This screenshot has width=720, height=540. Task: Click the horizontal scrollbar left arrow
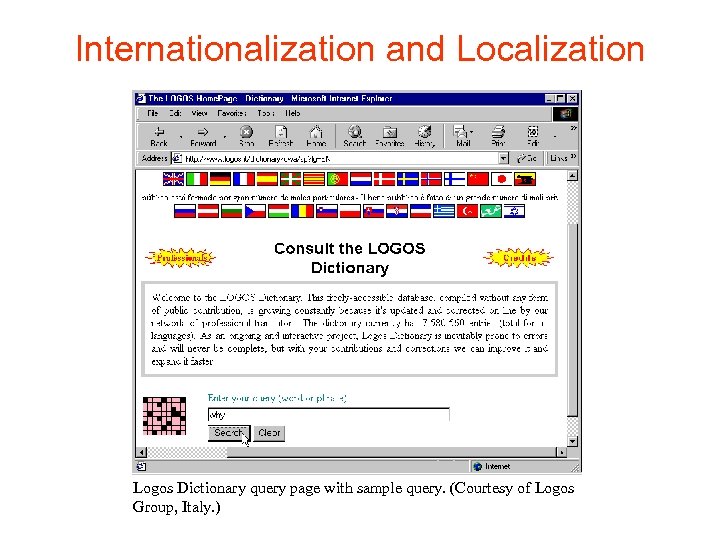click(141, 452)
